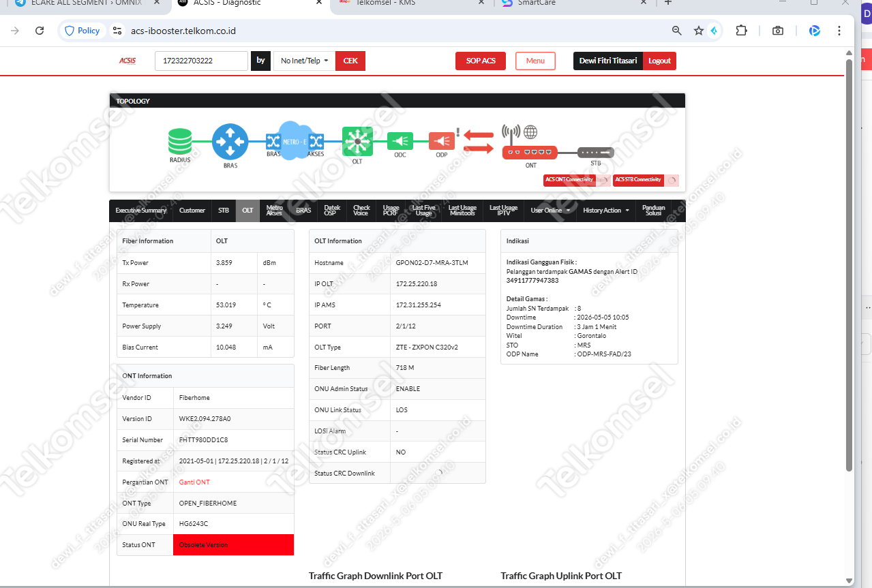Click the number search input field
The image size is (872, 588).
pos(201,61)
